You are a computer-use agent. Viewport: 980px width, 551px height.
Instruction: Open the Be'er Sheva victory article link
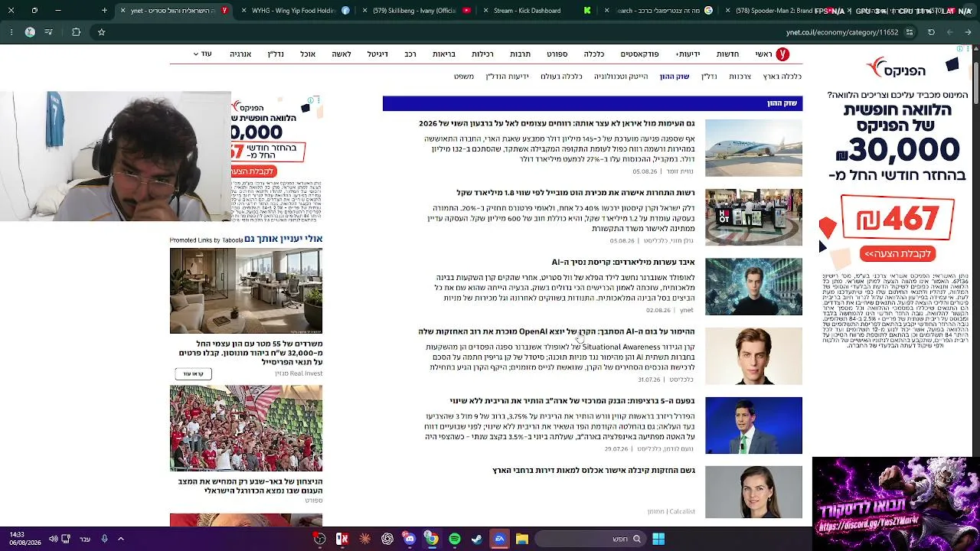250,486
